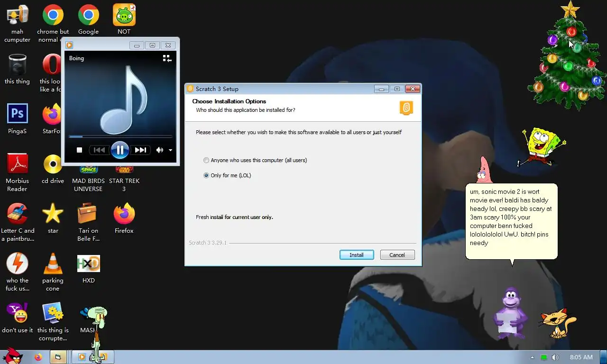This screenshot has width=607, height=364.
Task: Select the "cd drive" disc icon
Action: (x=53, y=169)
